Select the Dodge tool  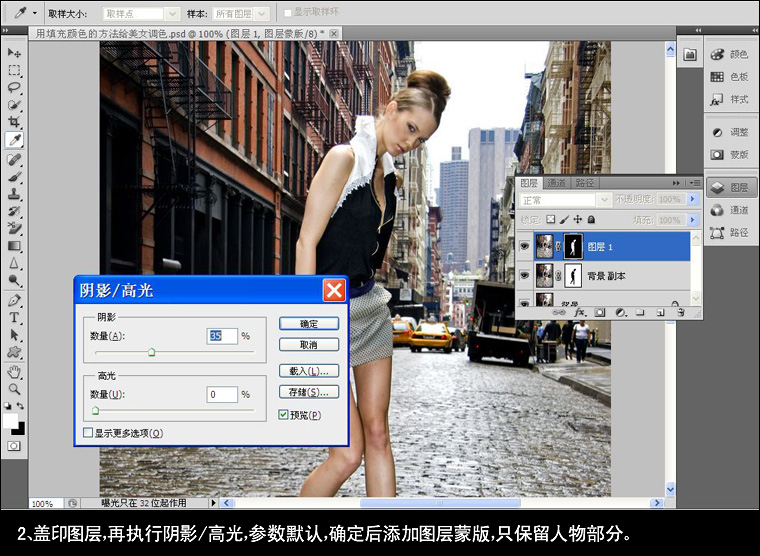click(x=14, y=281)
